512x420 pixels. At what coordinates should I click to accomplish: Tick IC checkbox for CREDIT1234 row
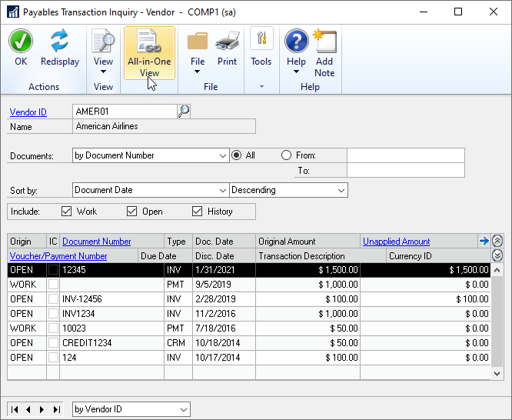(x=53, y=342)
